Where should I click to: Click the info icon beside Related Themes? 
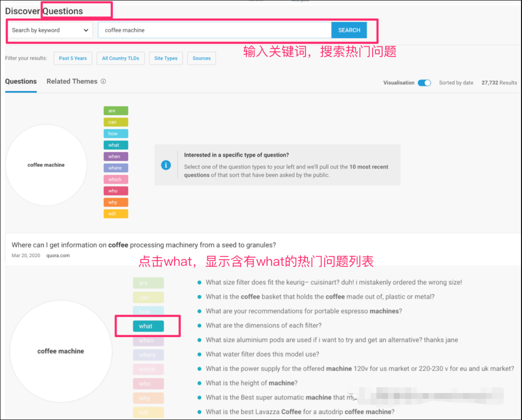click(103, 81)
